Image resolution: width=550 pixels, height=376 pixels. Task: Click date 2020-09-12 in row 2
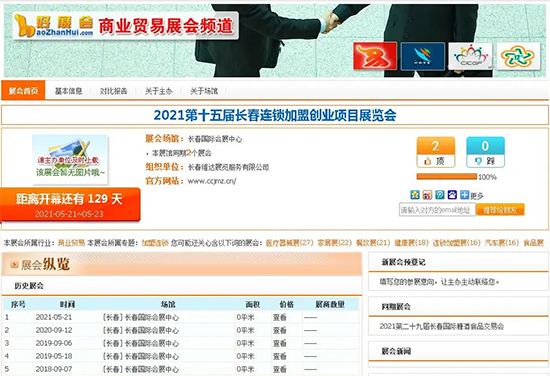[54, 330]
